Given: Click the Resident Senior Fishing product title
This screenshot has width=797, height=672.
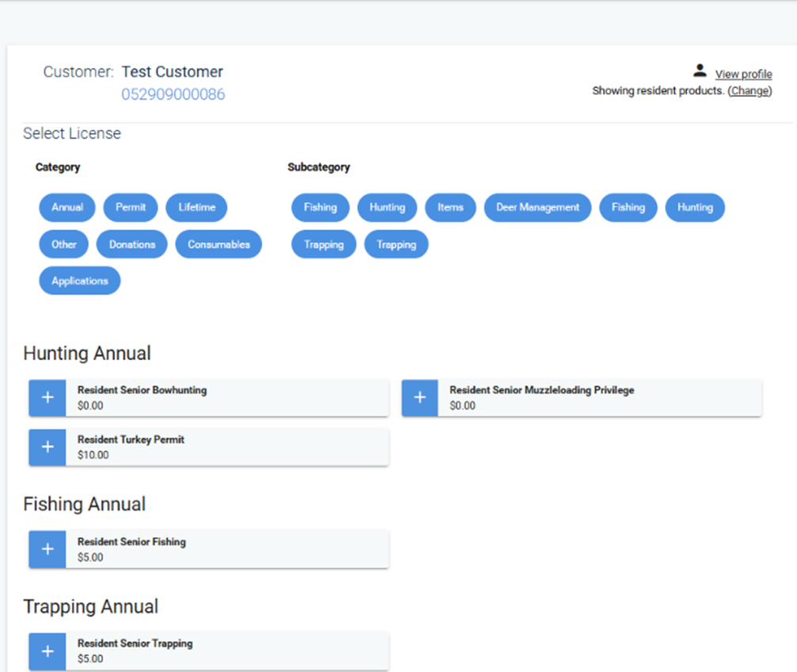Looking at the screenshot, I should tap(131, 542).
